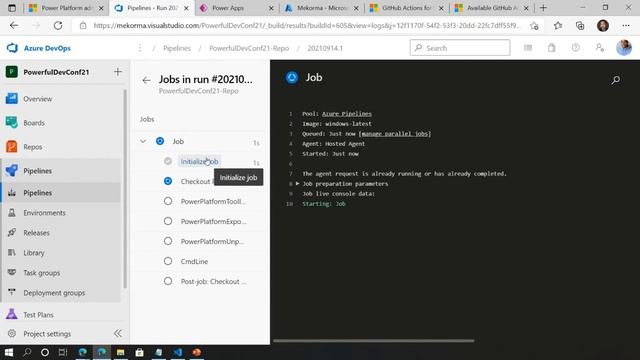The height and width of the screenshot is (360, 640).
Task: Open Deployment groups under Pipelines
Action: [54, 293]
